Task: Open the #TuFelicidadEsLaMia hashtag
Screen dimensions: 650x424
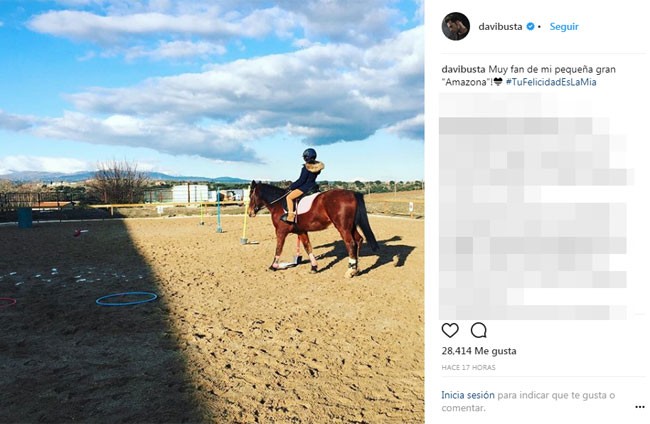Action: coord(551,82)
